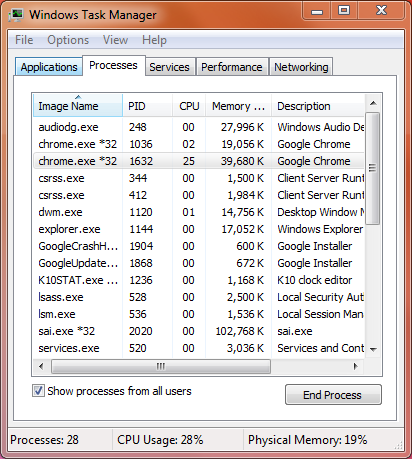412x459 pixels.
Task: Click the horizontal scrollbar right arrow
Action: tap(356, 366)
